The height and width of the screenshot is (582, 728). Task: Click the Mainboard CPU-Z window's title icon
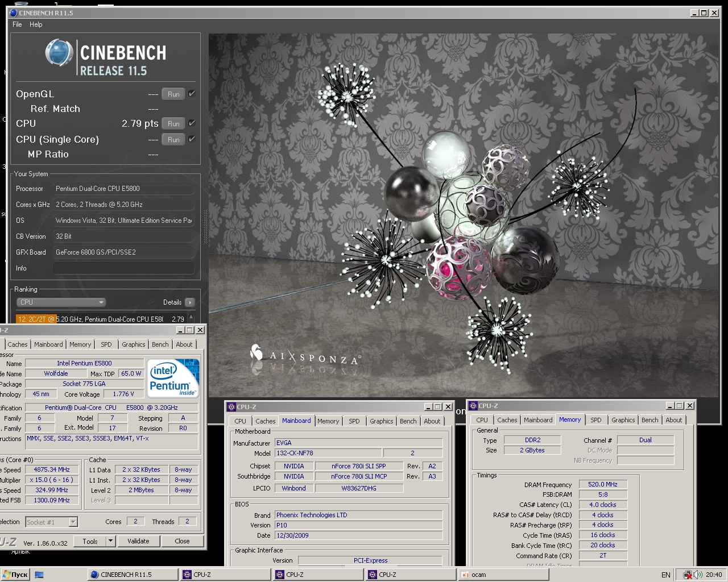click(x=231, y=407)
